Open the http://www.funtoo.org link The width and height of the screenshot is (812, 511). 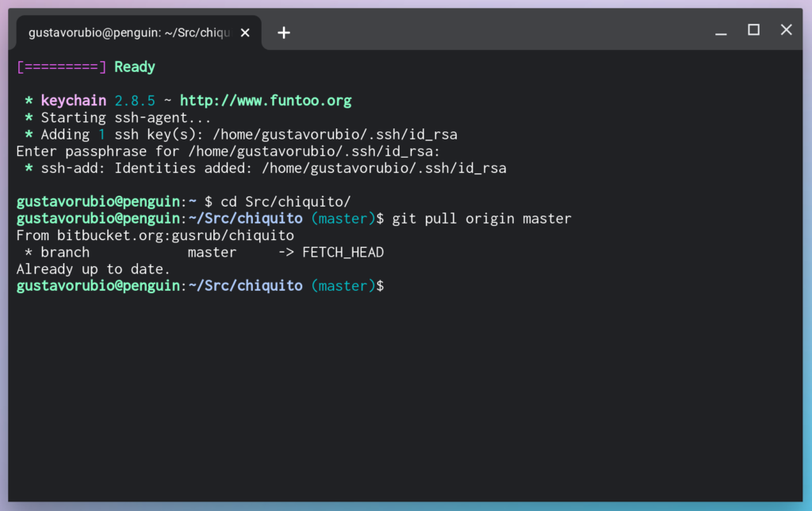266,101
